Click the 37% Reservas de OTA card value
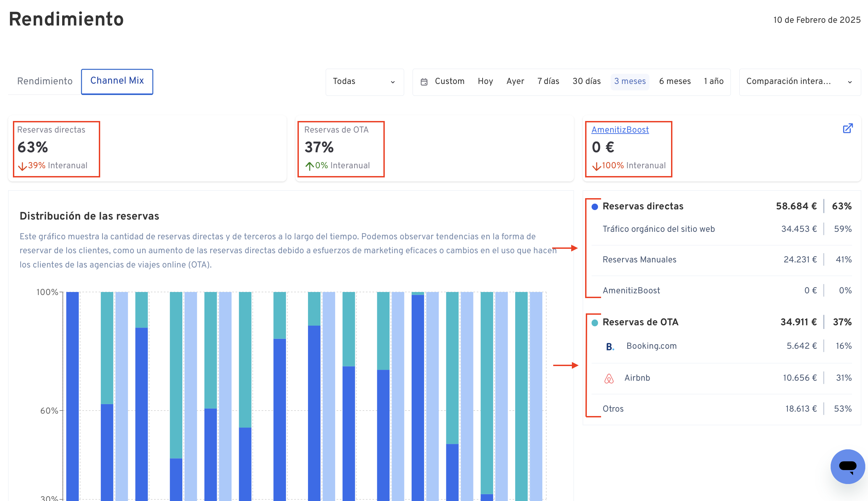This screenshot has height=501, width=868. pyautogui.click(x=319, y=147)
